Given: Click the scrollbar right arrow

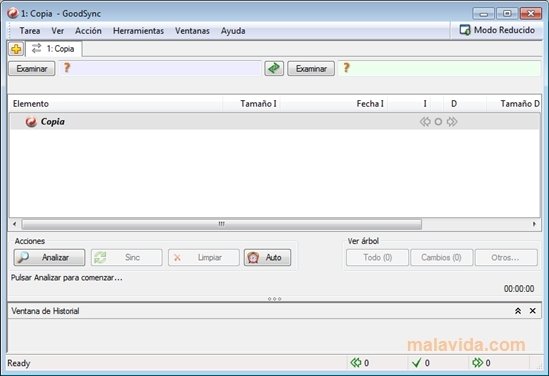Looking at the screenshot, I should click(534, 224).
